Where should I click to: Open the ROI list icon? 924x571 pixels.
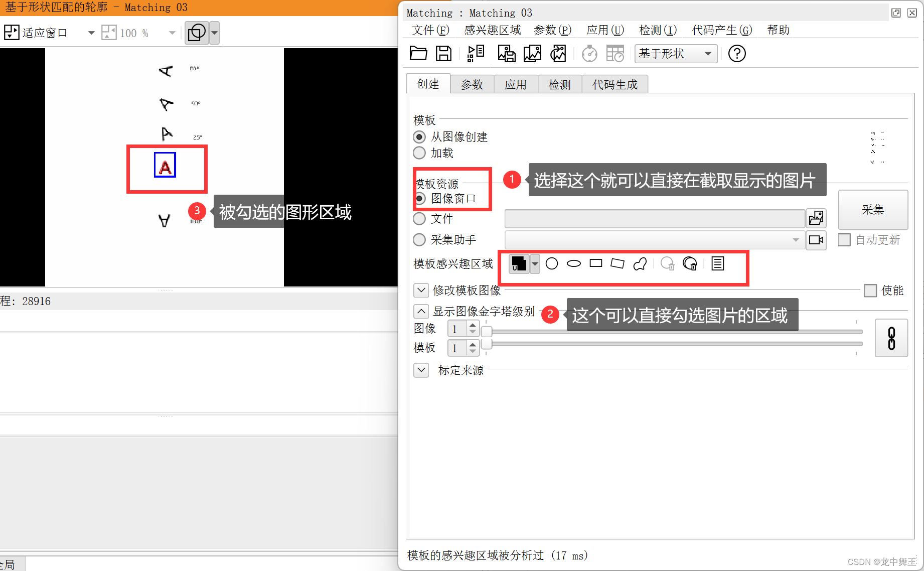coord(718,263)
